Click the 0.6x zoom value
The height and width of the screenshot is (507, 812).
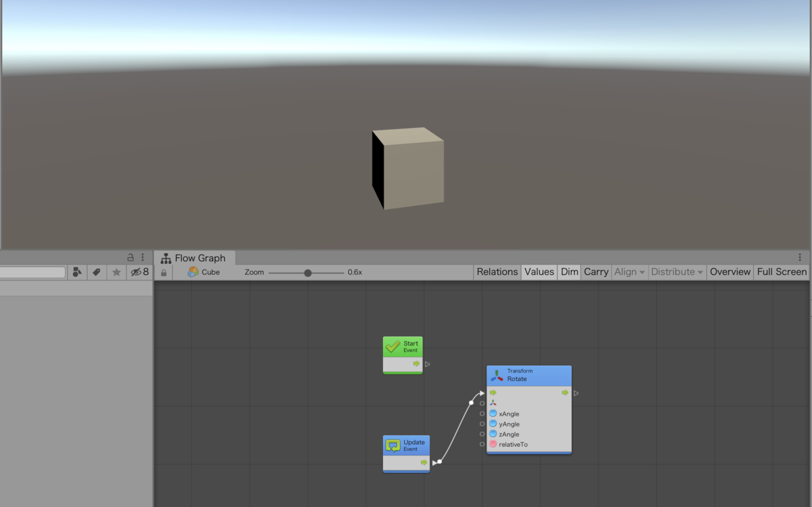point(355,272)
